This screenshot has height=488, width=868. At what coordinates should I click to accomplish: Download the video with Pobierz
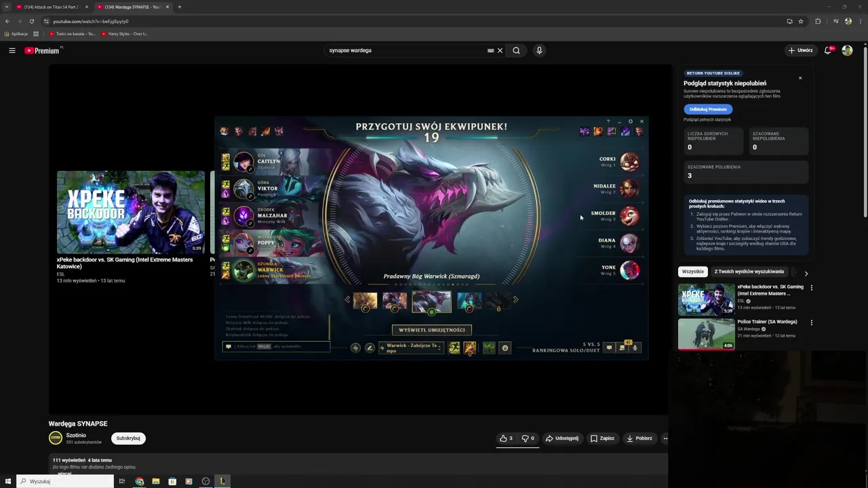tap(639, 439)
